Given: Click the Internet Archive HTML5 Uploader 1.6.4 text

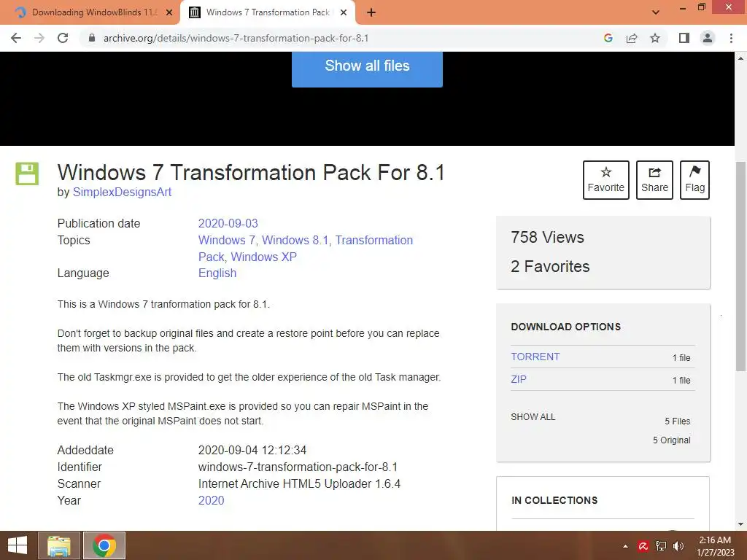Looking at the screenshot, I should pyautogui.click(x=299, y=484).
